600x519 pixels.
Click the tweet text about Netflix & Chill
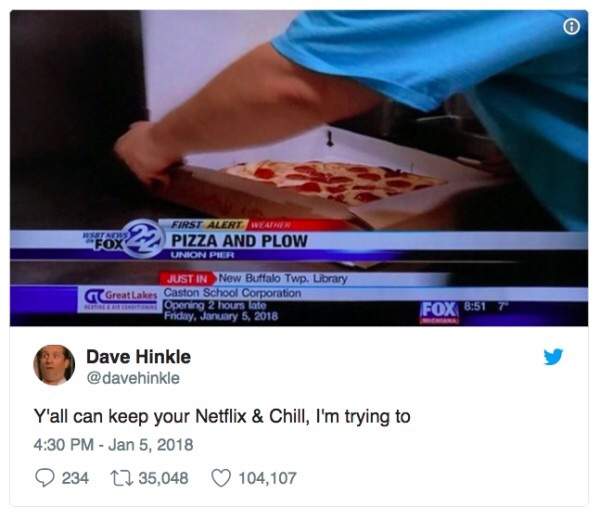(222, 416)
